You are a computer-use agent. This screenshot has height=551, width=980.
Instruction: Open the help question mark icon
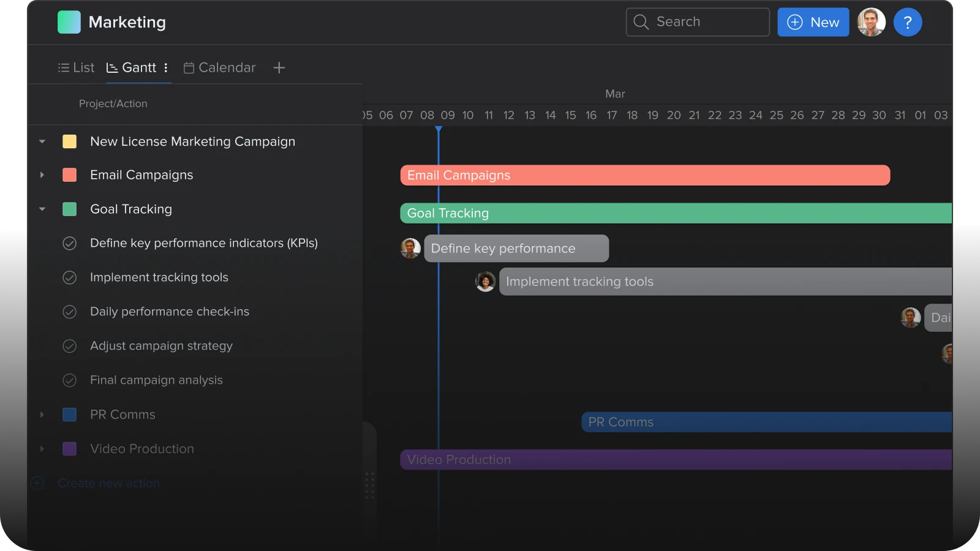coord(907,23)
